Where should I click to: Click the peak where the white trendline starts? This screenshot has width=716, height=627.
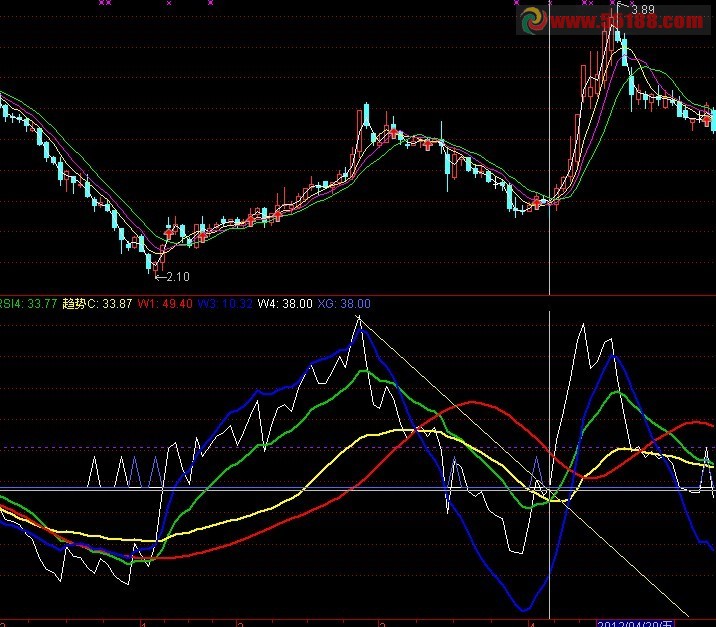(x=359, y=318)
